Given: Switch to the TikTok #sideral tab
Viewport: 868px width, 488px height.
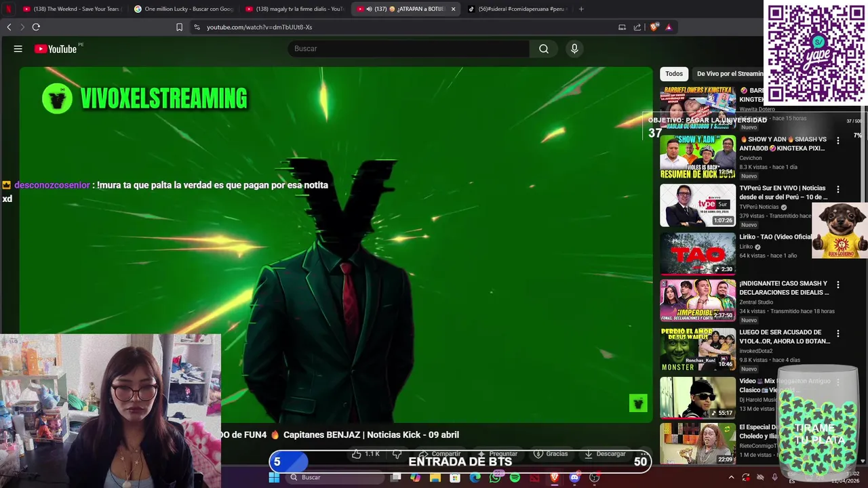Looking at the screenshot, I should coord(517,9).
